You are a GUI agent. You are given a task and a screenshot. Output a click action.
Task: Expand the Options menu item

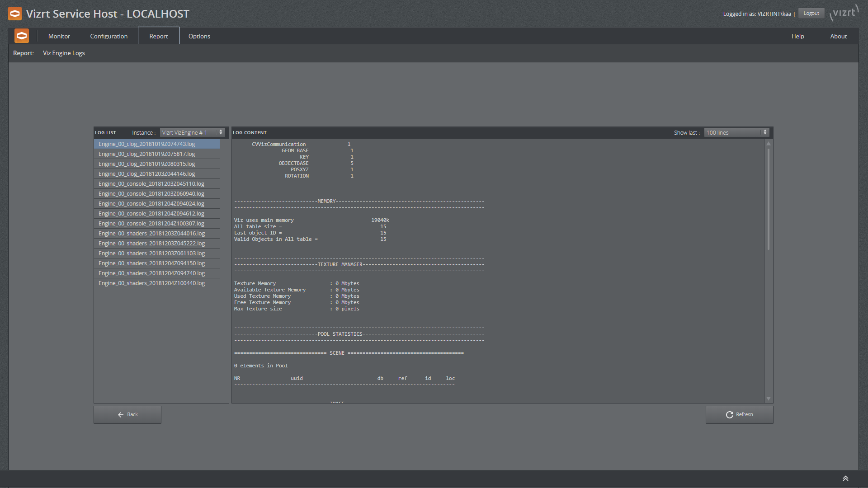pyautogui.click(x=199, y=36)
